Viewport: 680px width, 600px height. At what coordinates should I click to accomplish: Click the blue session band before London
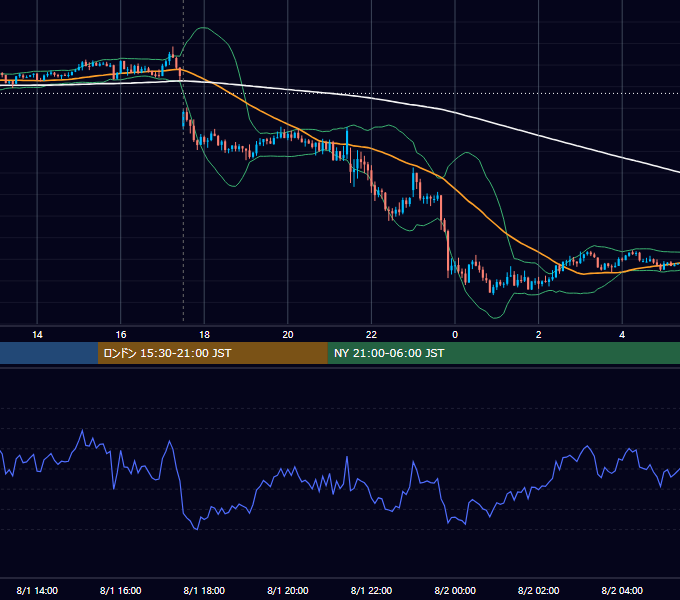[49, 353]
